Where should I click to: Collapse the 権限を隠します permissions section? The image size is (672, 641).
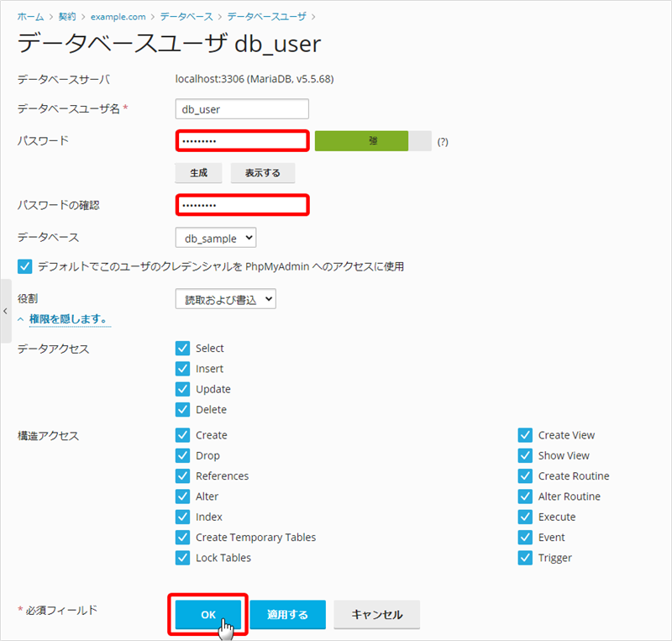(x=64, y=319)
